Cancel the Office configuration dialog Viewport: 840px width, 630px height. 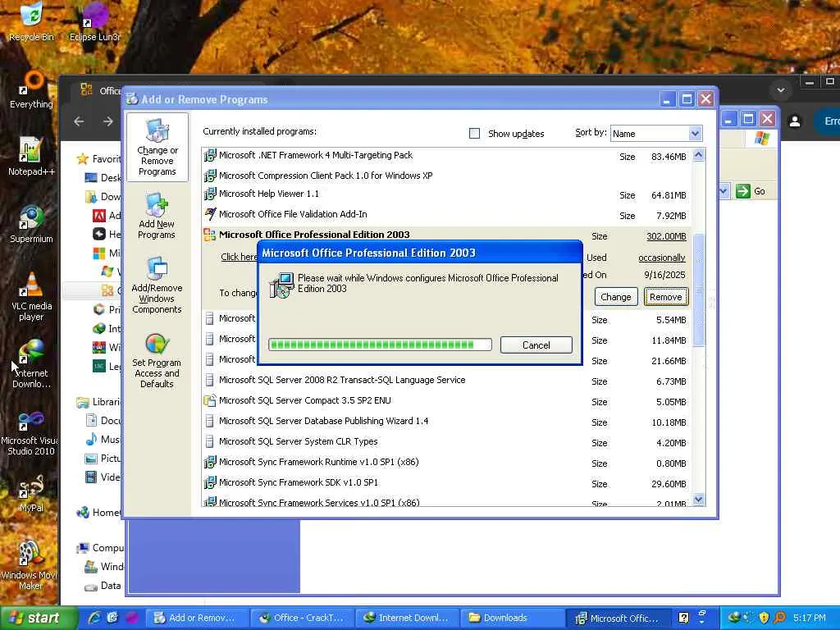click(536, 345)
